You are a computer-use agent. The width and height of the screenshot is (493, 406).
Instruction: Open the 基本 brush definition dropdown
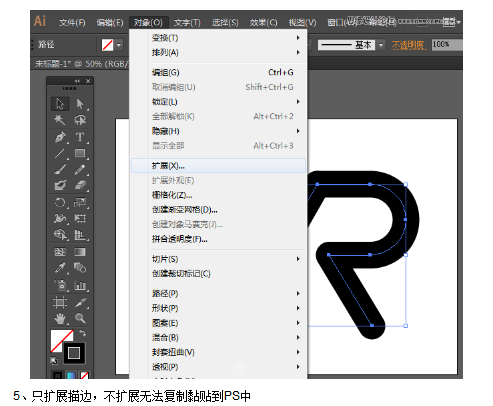coord(381,45)
